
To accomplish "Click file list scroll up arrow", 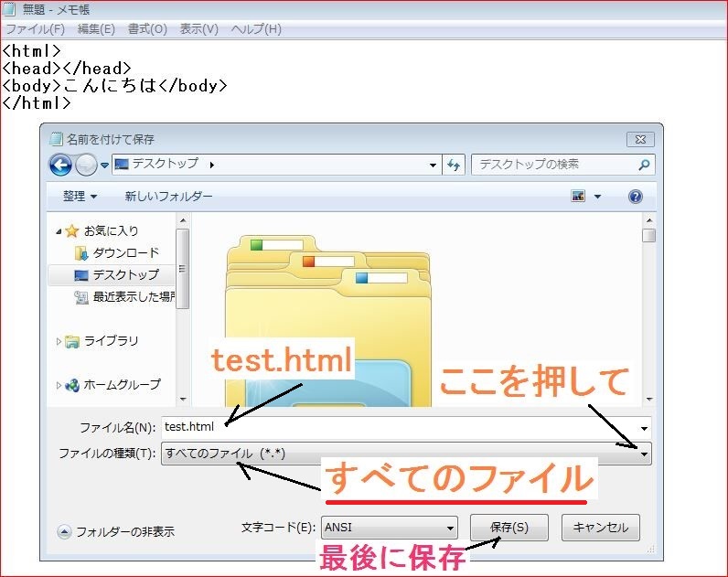I will (x=649, y=220).
